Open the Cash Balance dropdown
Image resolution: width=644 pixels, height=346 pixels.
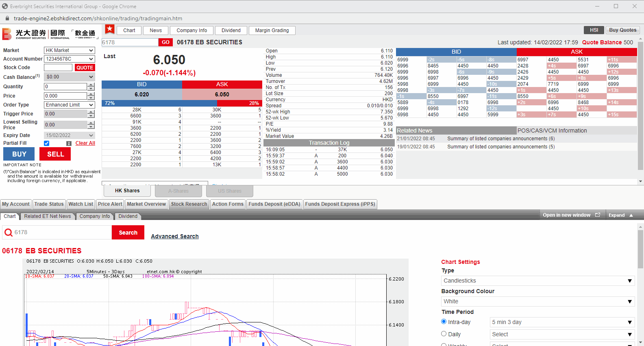coord(70,77)
